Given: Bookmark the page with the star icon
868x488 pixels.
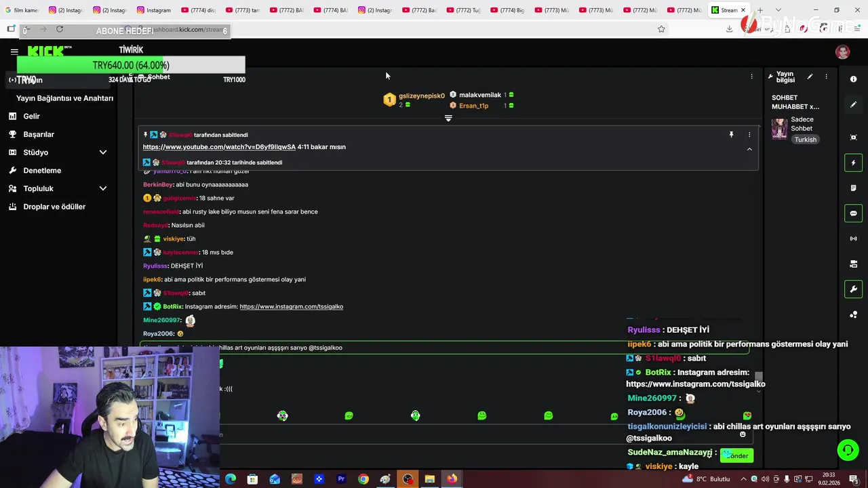Looking at the screenshot, I should [661, 29].
